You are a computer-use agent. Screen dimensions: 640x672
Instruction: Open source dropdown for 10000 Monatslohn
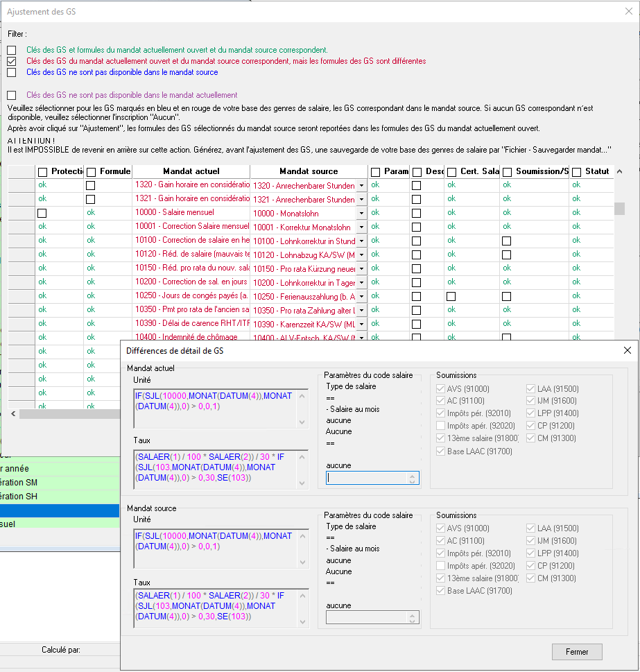coord(361,213)
